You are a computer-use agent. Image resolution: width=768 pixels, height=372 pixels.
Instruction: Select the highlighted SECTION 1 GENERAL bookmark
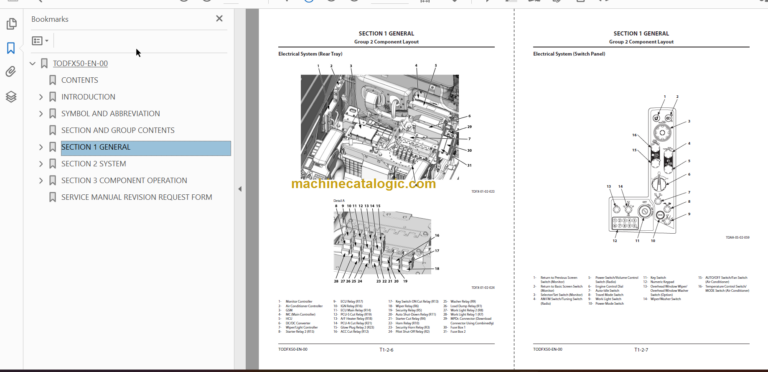[145, 147]
